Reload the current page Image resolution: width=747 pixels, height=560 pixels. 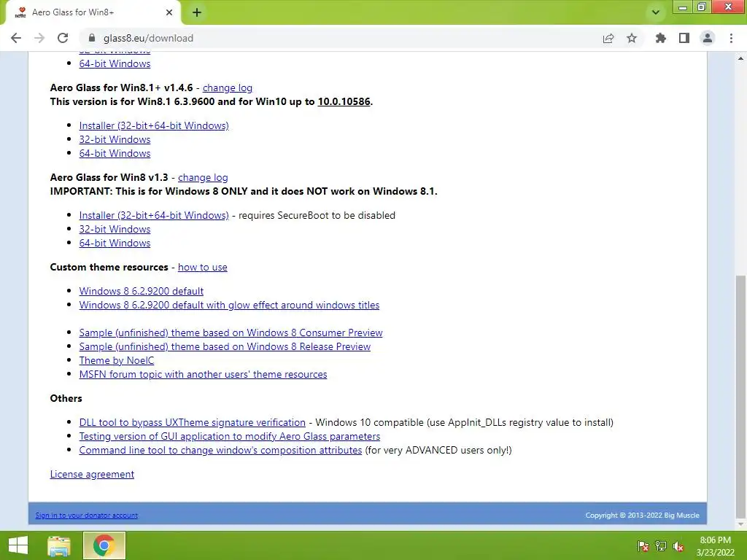click(x=63, y=38)
